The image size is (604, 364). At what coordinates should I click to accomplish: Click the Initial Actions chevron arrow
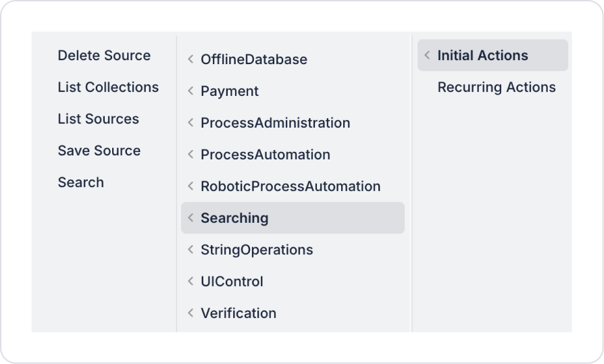pyautogui.click(x=427, y=55)
